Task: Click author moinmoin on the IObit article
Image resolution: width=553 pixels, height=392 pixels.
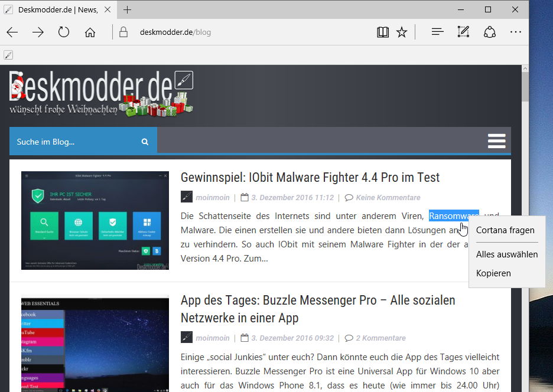Action: tap(213, 197)
